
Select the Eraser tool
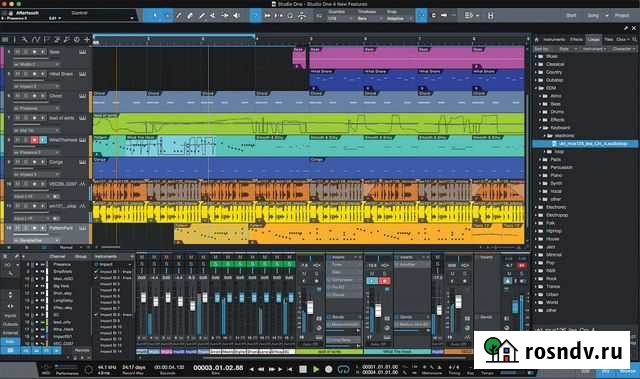[190, 16]
